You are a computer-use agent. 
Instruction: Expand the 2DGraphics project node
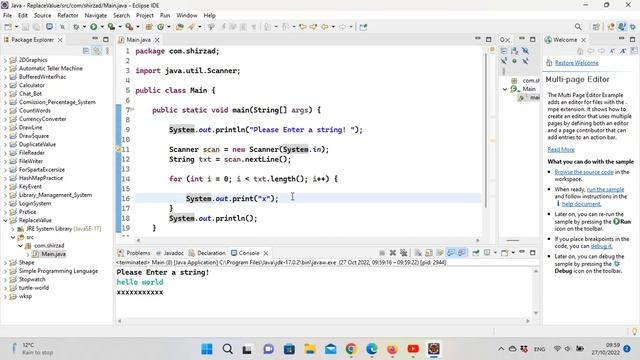coord(5,60)
